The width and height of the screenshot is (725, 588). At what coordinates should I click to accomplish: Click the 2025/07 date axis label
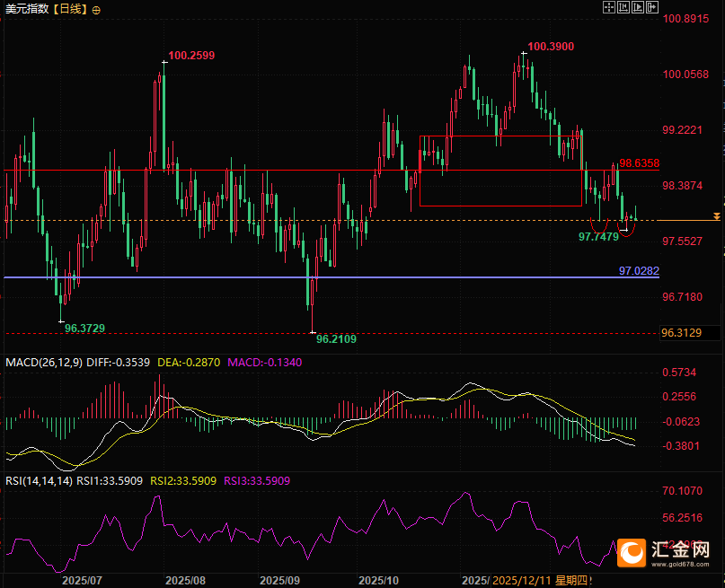coord(82,581)
